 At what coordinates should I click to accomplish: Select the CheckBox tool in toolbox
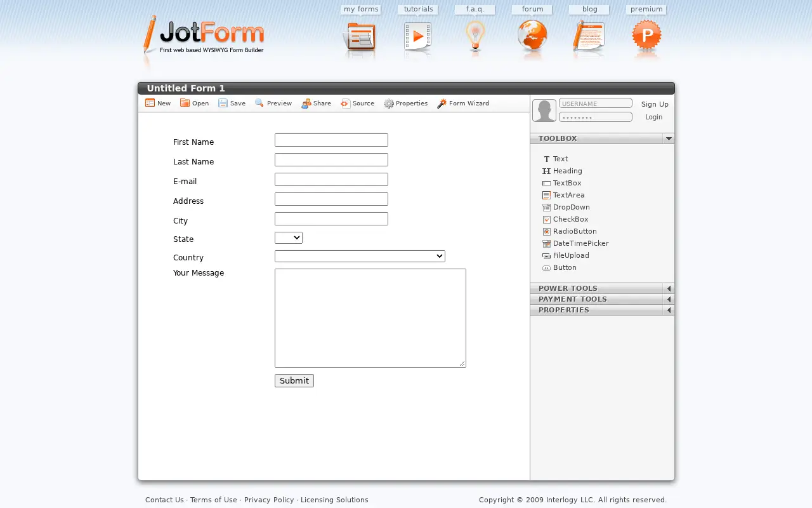coord(565,219)
